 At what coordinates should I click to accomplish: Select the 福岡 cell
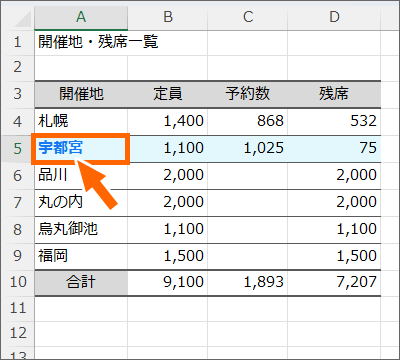point(81,256)
